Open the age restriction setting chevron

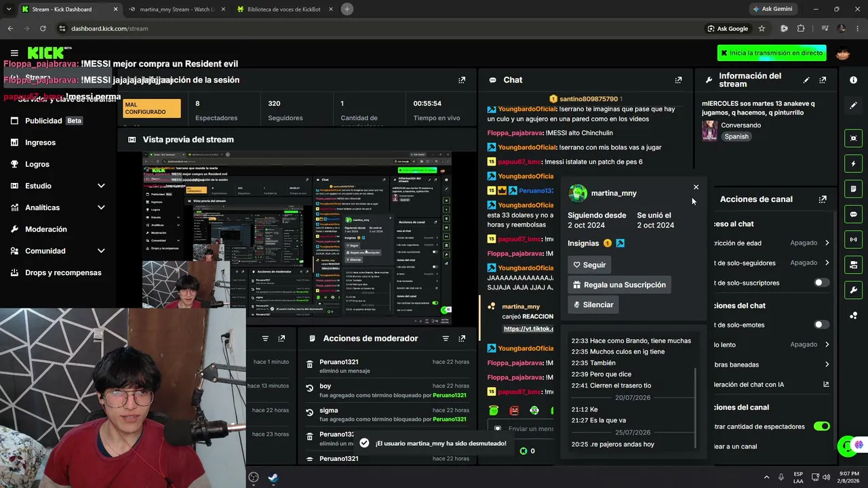(x=827, y=243)
